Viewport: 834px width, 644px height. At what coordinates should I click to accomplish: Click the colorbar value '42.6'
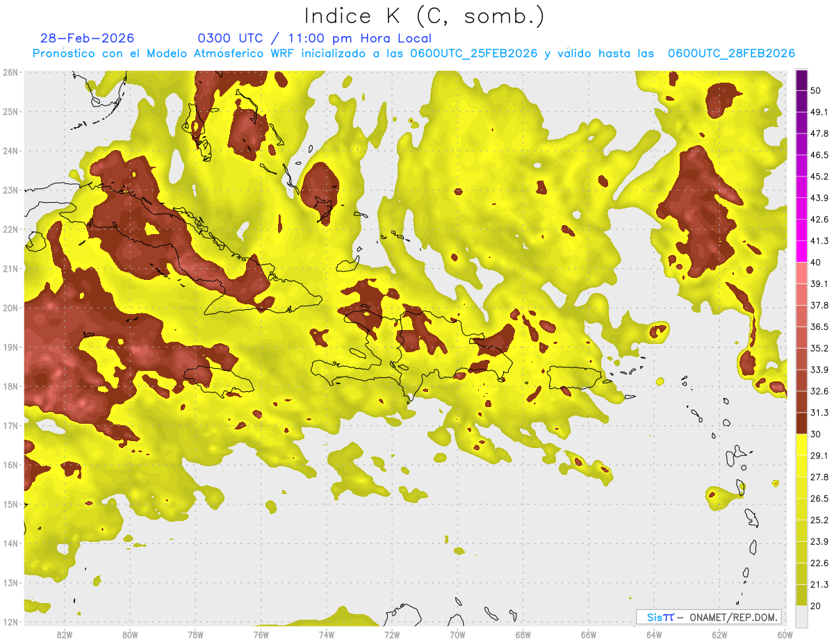[819, 220]
